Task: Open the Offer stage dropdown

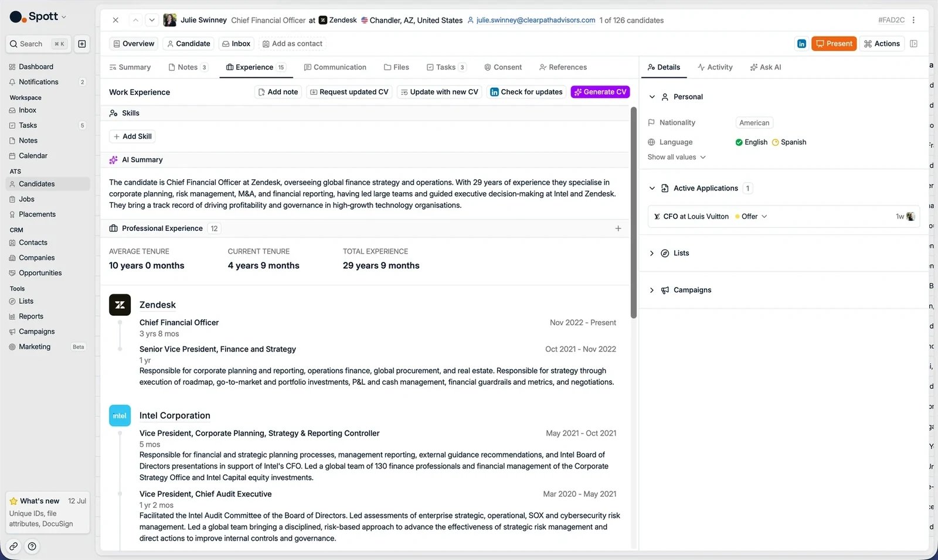Action: pos(751,217)
